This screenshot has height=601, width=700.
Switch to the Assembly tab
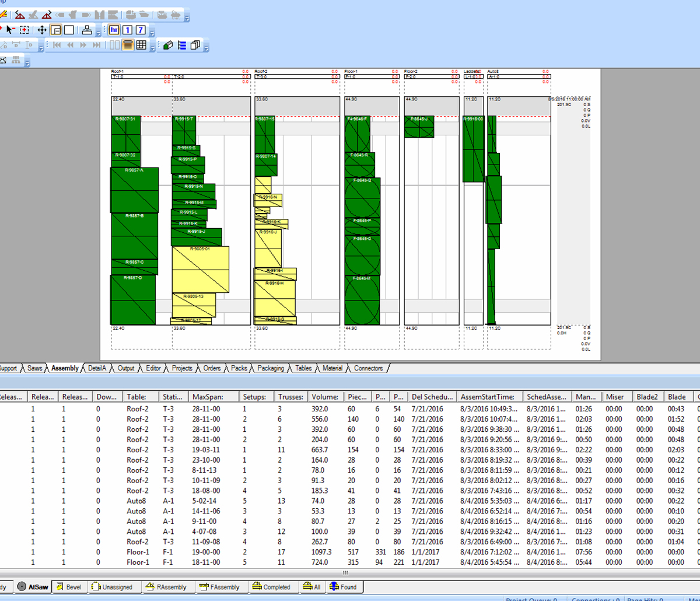click(65, 368)
